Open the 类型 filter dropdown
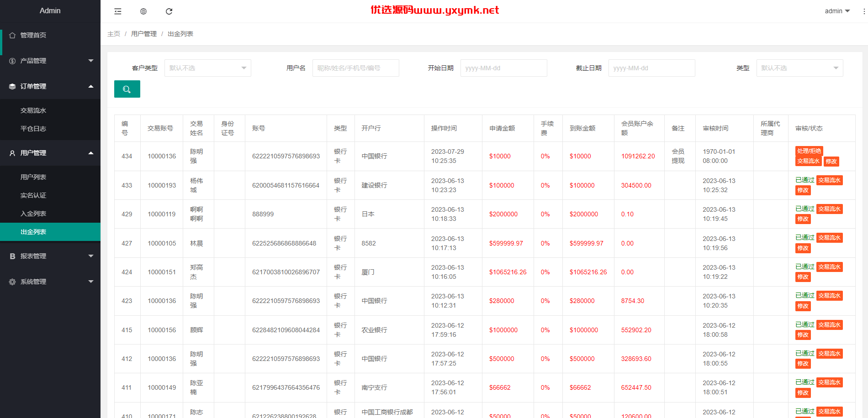This screenshot has height=418, width=868. coord(800,68)
